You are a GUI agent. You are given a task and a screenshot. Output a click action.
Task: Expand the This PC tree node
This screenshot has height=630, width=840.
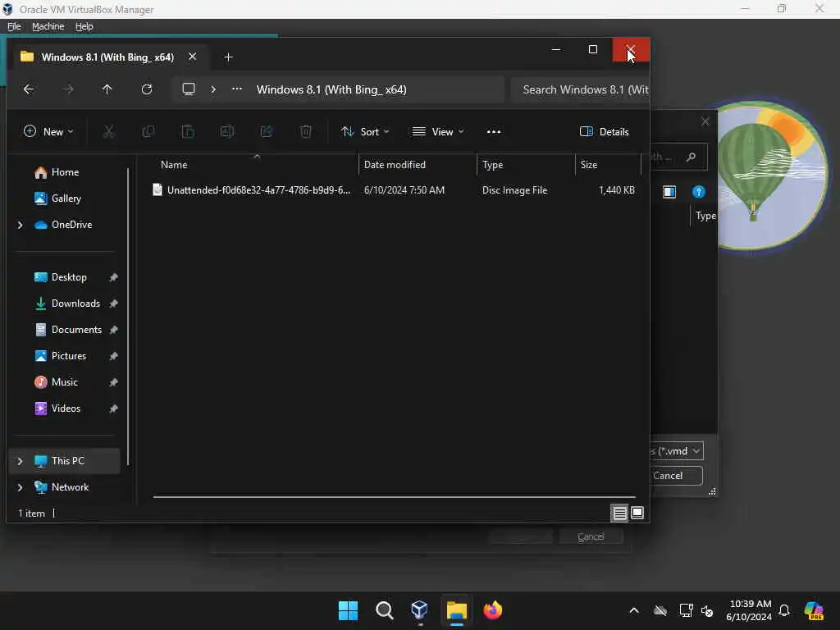[20, 461]
